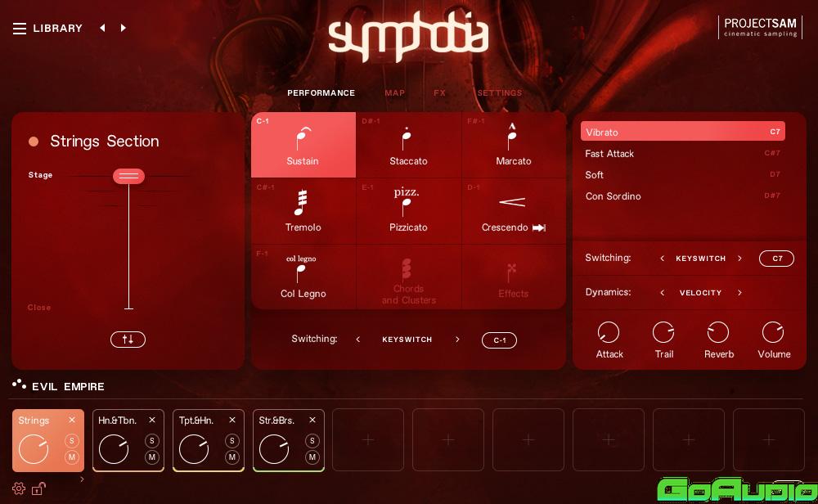Open the settings gear icon
Viewport: 818px width, 504px height.
19,488
